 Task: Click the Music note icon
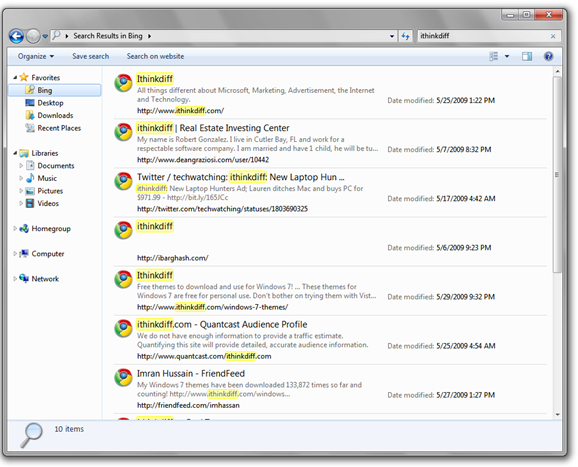pyautogui.click(x=30, y=178)
